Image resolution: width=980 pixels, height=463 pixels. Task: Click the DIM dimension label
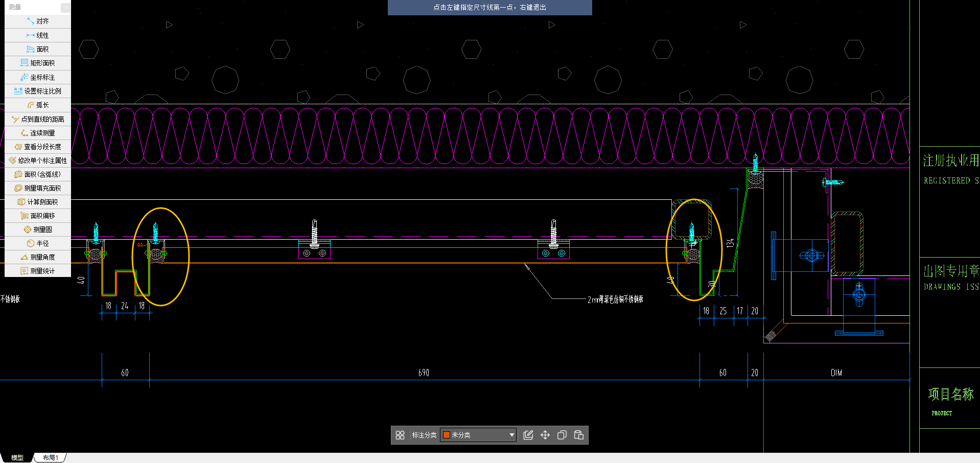click(x=836, y=373)
